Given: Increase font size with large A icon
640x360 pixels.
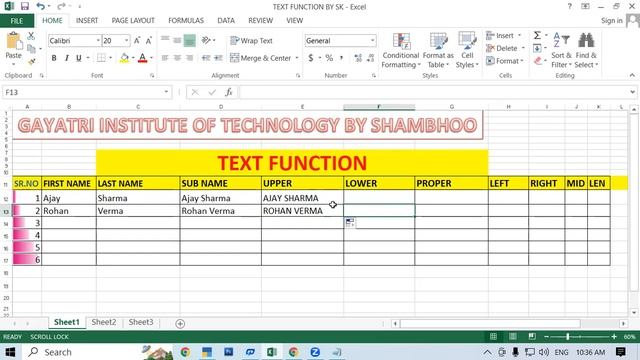Looking at the screenshot, I should [x=137, y=40].
